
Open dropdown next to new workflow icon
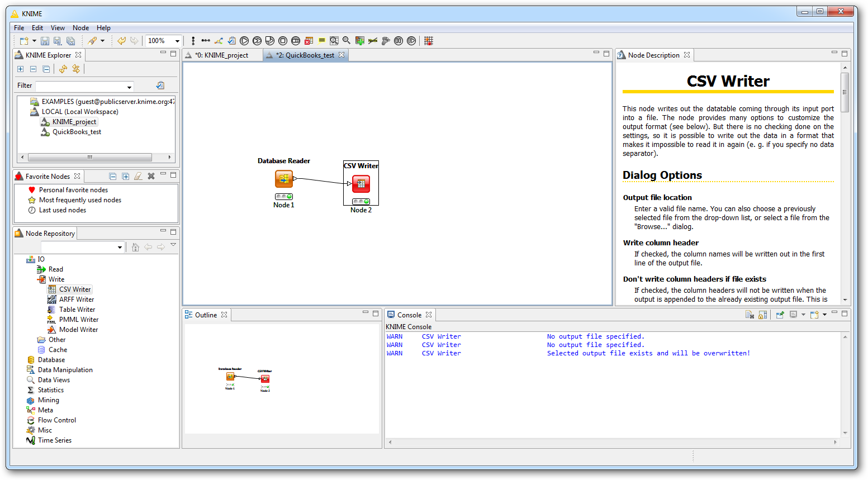(34, 41)
